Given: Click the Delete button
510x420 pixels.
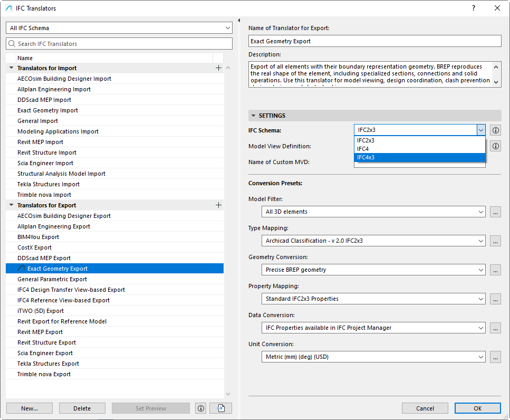Looking at the screenshot, I should [x=82, y=408].
